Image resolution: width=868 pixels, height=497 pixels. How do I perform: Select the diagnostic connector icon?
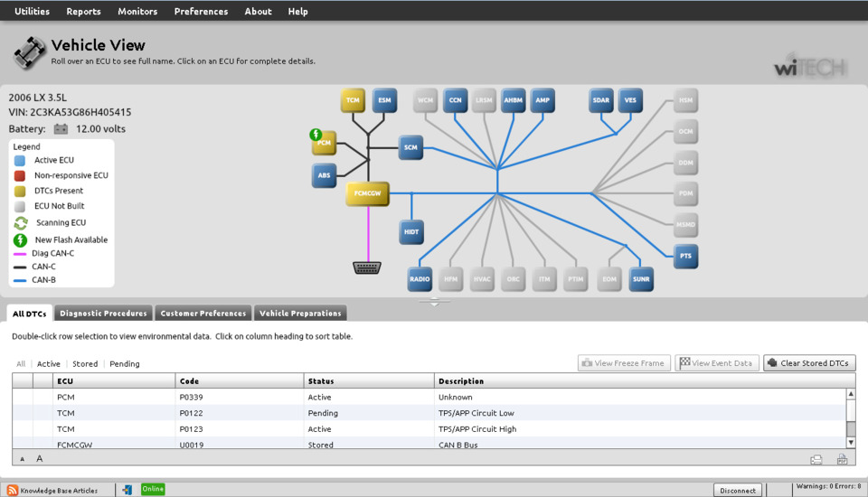(367, 268)
